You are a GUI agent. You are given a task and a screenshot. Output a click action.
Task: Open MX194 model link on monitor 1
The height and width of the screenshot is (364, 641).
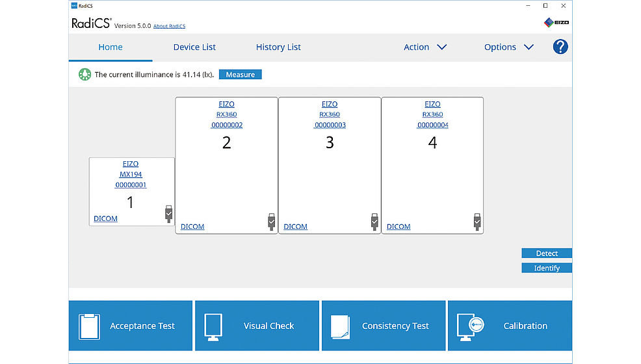132,174
